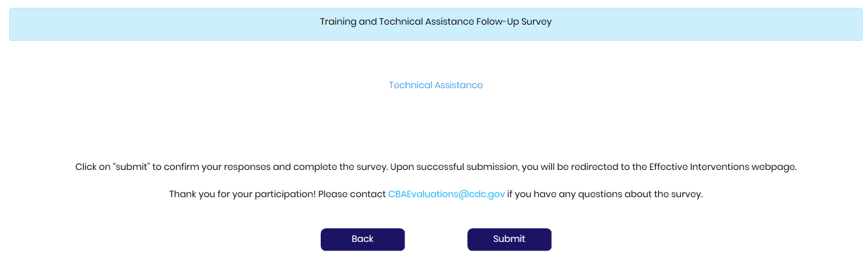This screenshot has height=264, width=868.
Task: Click the Back button
Action: [362, 239]
